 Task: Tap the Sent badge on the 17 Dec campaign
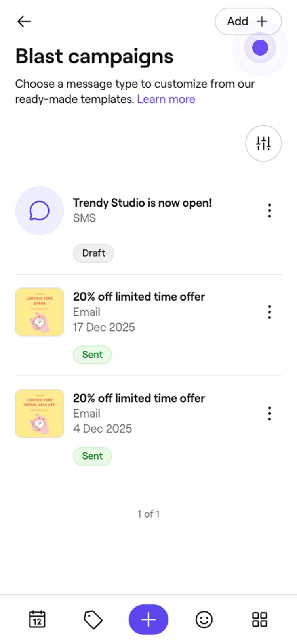click(x=92, y=355)
